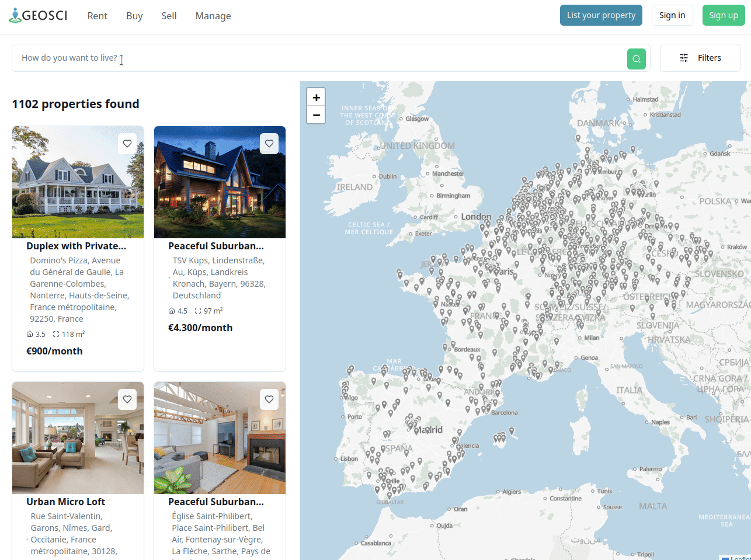Screen dimensions: 751x560
Task: Open the Duplex with Private house photo
Action: point(78,182)
